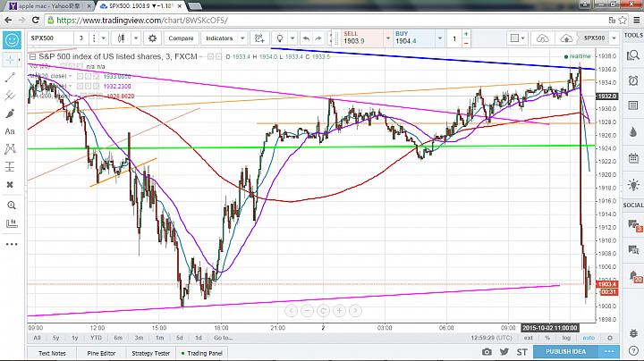
Task: Expand ideas lightbulb dropdown arrow
Action: [292, 38]
